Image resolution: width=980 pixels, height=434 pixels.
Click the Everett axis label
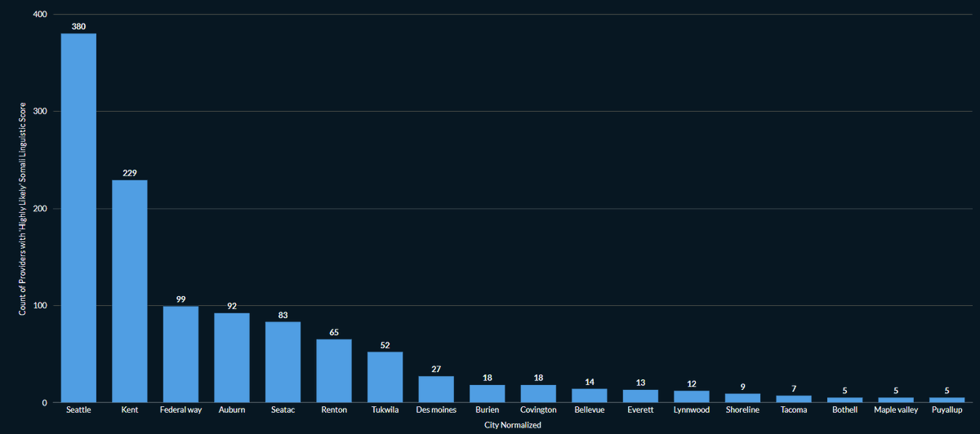(x=640, y=410)
